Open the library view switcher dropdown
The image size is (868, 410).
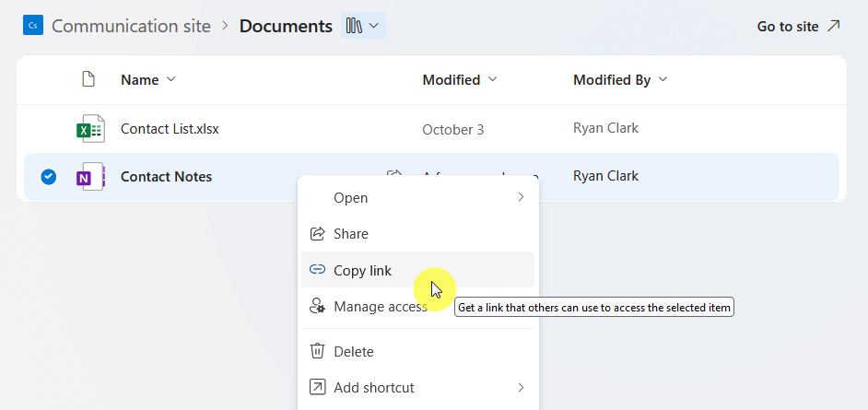coord(363,26)
